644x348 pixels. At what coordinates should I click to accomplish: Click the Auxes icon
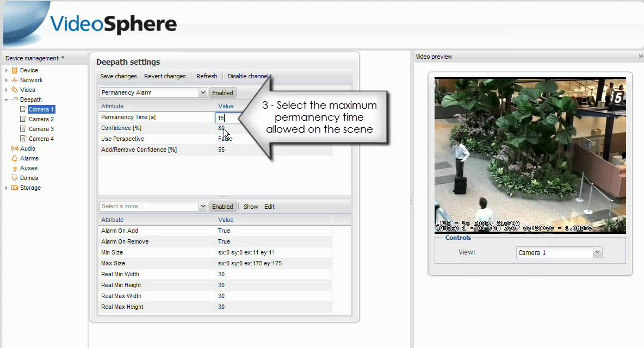[x=14, y=168]
